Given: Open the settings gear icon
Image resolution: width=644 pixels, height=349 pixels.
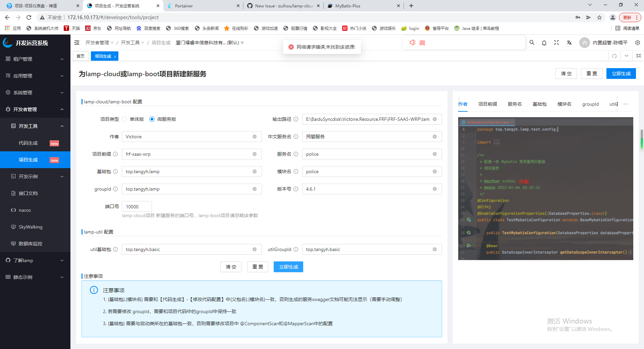Looking at the screenshot, I should click(x=638, y=43).
